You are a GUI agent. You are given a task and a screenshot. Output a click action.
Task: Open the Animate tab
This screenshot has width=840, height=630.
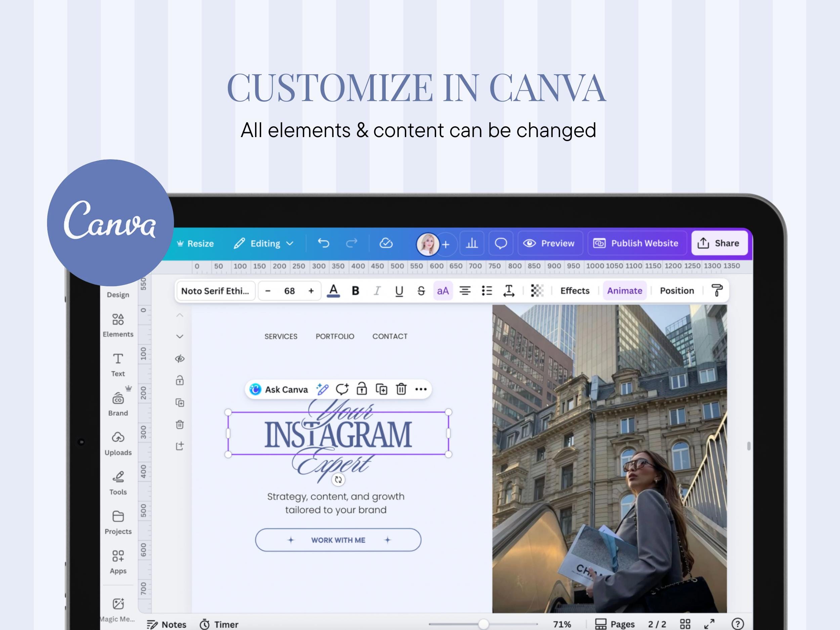pos(624,291)
